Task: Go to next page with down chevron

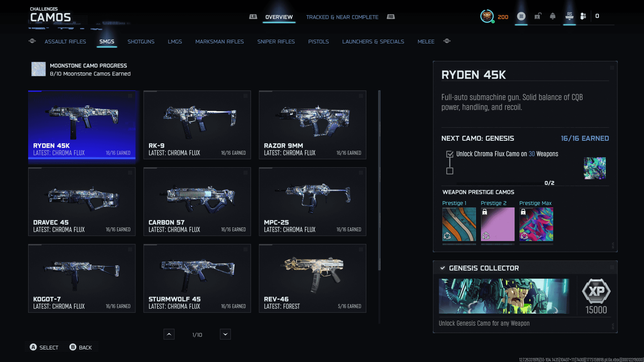Action: (x=225, y=334)
